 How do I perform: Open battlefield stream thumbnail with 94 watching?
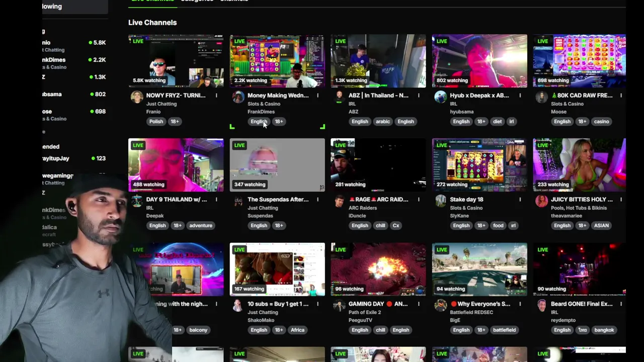479,269
